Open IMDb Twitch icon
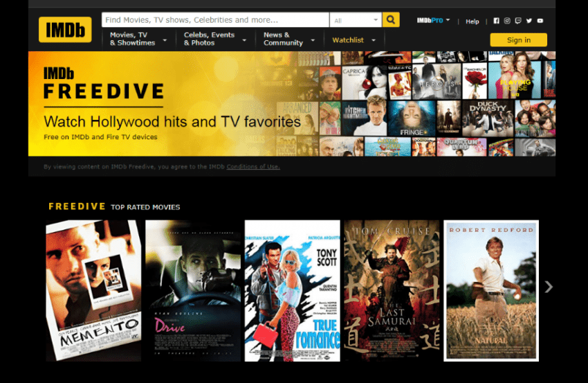 [x=518, y=21]
